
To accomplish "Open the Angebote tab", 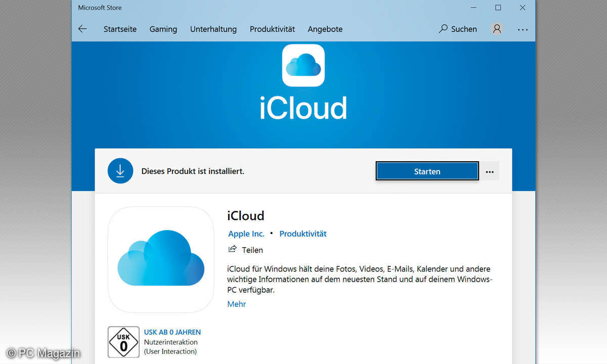I will (325, 29).
